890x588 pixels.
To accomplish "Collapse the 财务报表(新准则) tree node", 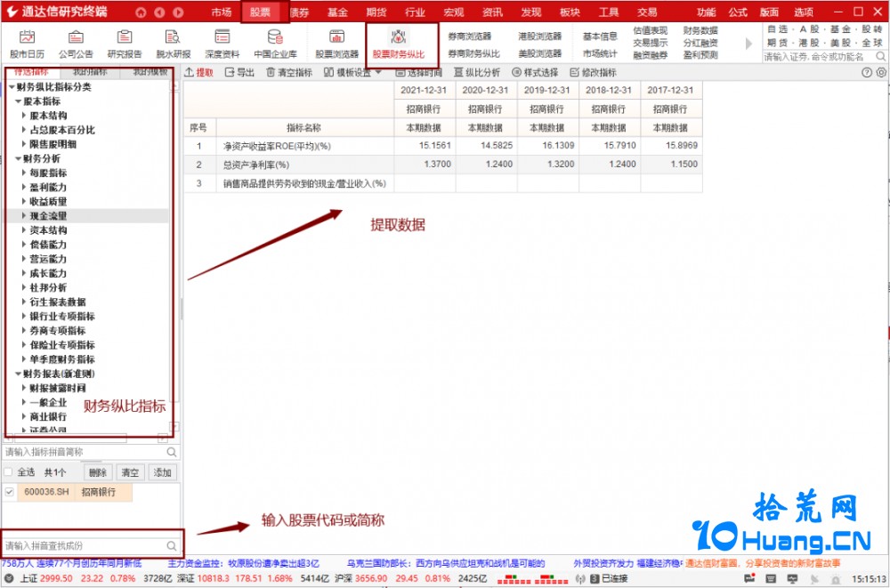I will click(18, 374).
